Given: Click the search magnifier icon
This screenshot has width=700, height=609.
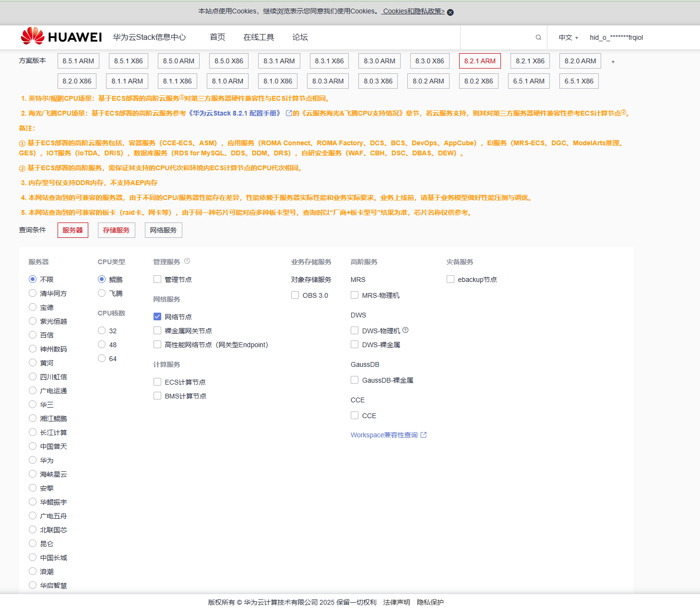Looking at the screenshot, I should 538,37.
